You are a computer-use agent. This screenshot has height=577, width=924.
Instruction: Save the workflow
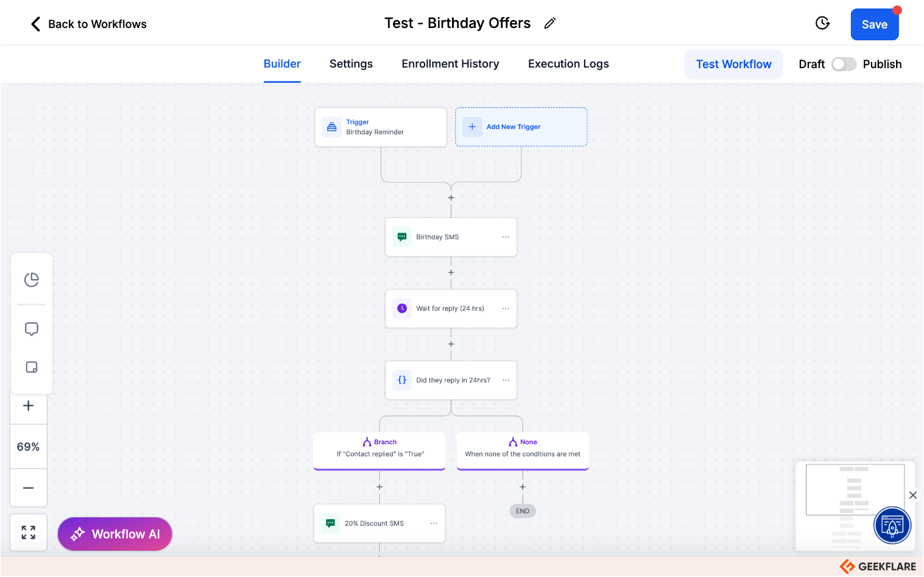point(874,24)
